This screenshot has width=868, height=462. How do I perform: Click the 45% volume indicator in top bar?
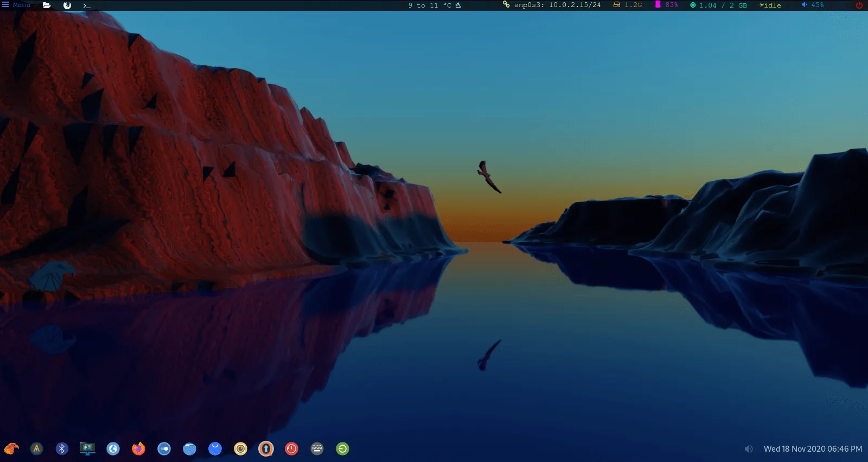813,5
